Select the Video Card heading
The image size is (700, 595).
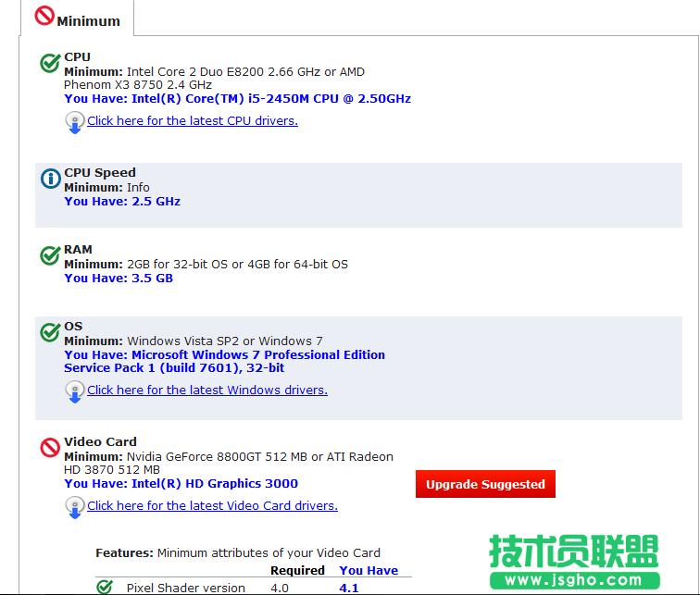(x=100, y=441)
